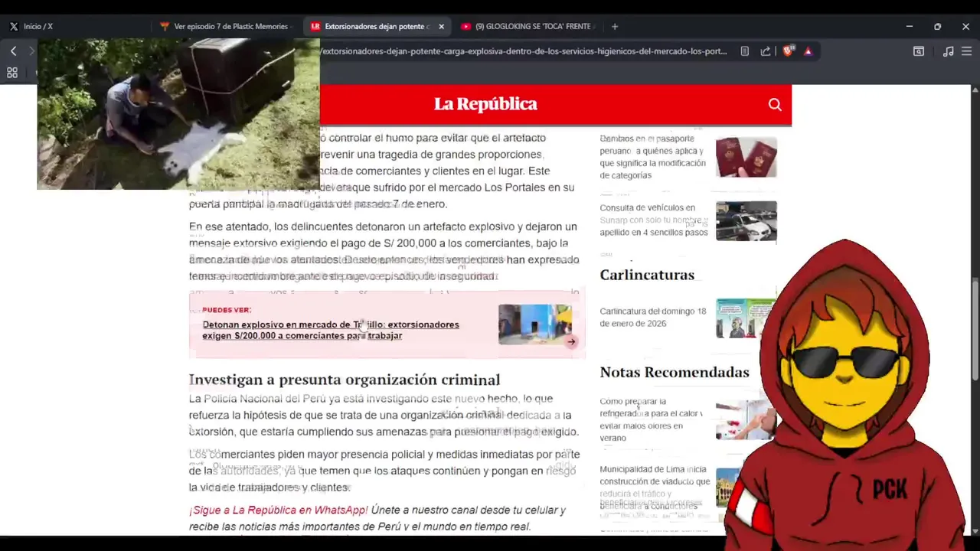
Task: Follow the La República en WhatsApp link
Action: tap(279, 510)
